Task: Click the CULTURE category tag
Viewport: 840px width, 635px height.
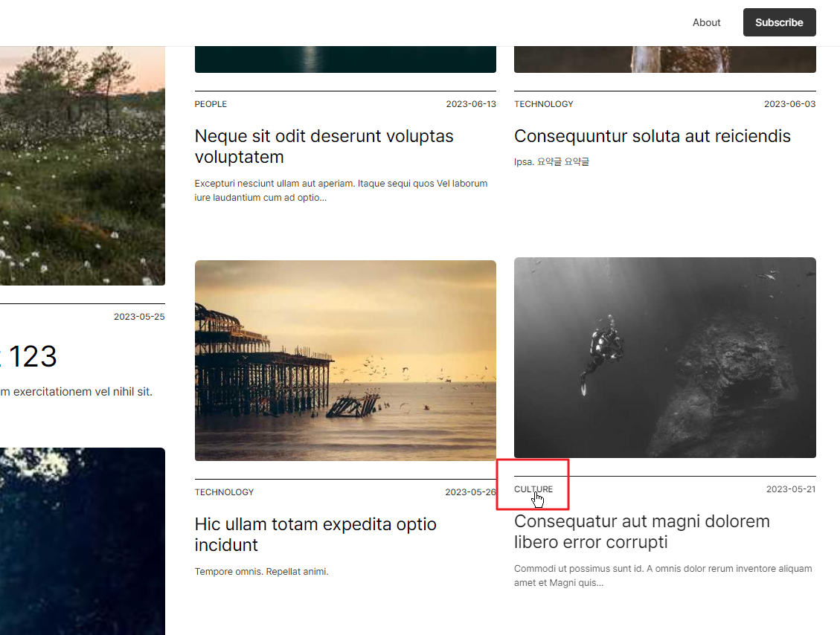Action: [533, 489]
